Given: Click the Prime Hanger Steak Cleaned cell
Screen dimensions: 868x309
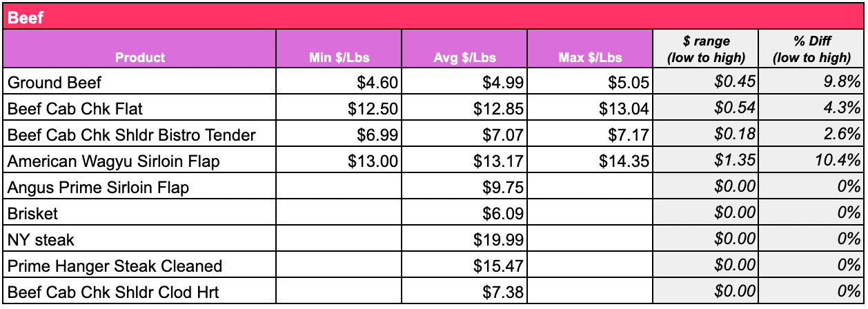Looking at the screenshot, I should coord(140,266).
